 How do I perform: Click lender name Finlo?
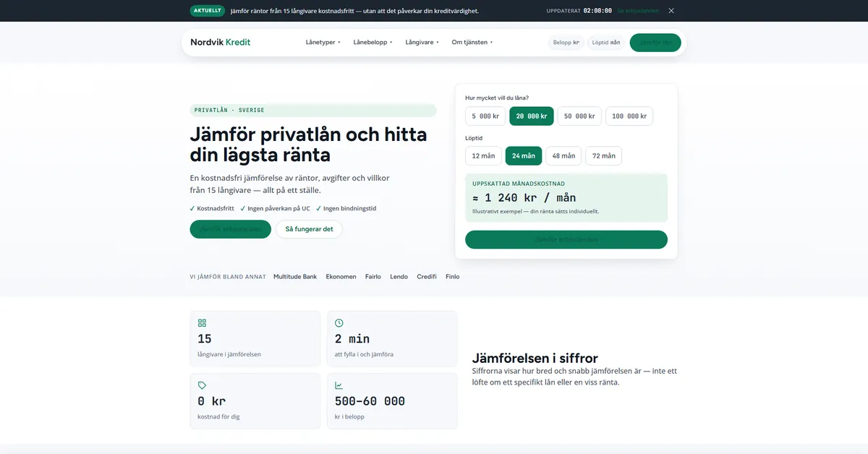[453, 277]
